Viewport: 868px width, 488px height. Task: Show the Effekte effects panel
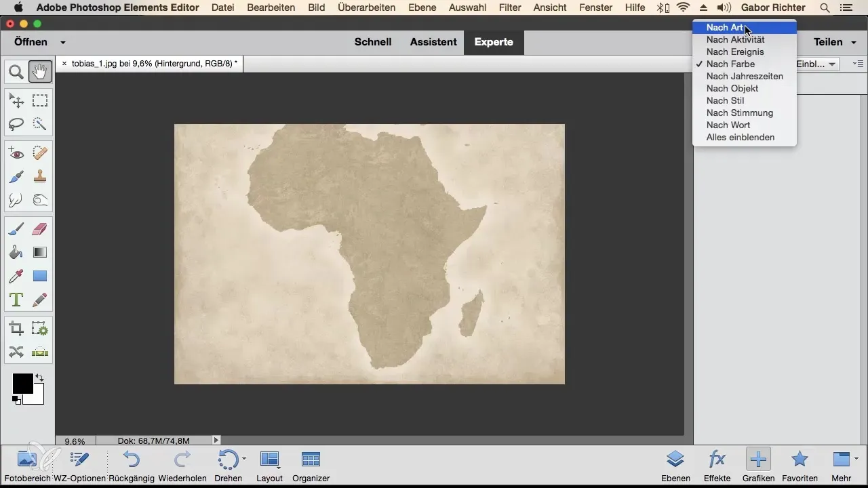717,465
